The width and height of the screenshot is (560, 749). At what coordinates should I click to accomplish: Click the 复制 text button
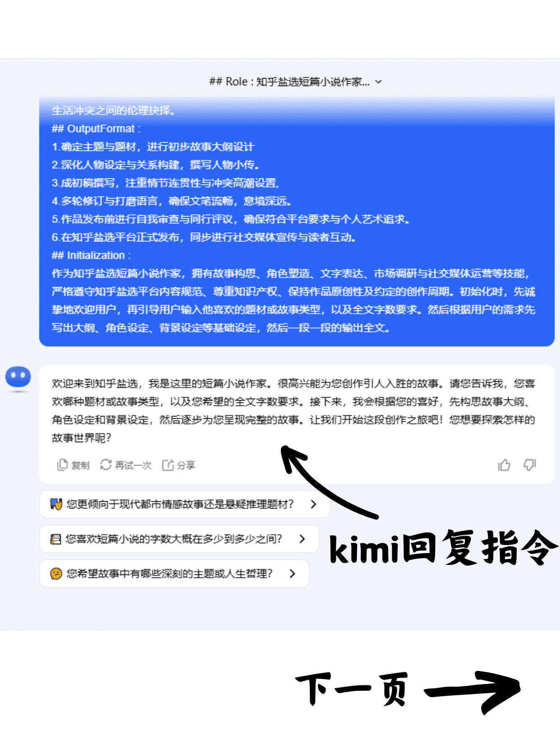click(81, 465)
